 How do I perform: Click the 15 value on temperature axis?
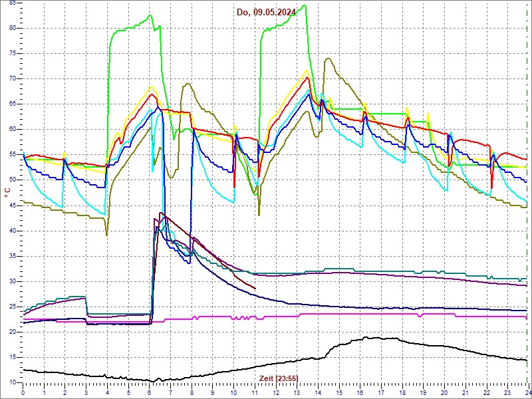[12, 357]
